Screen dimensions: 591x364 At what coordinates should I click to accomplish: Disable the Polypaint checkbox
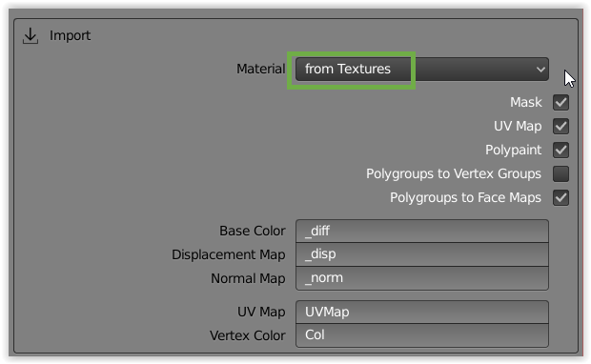coord(560,150)
